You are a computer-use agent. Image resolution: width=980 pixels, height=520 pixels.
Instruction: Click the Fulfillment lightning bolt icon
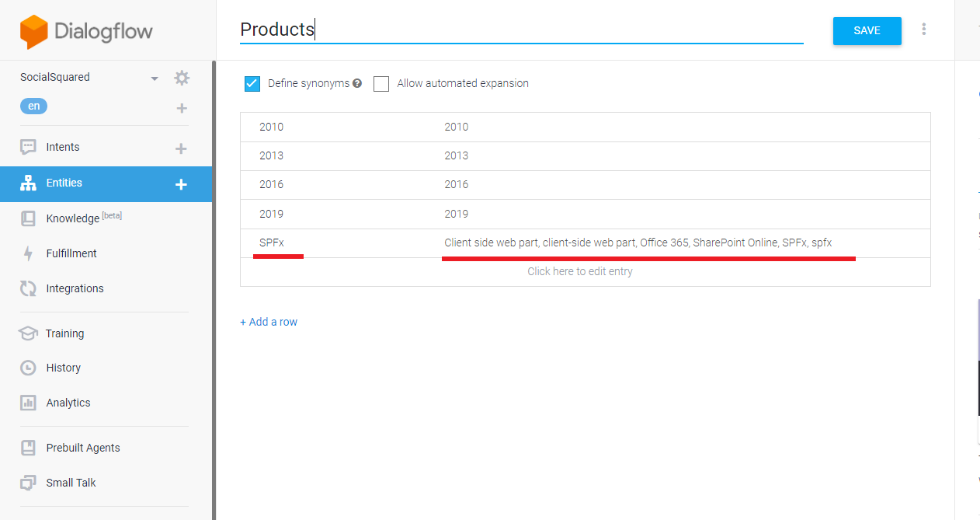(x=28, y=253)
